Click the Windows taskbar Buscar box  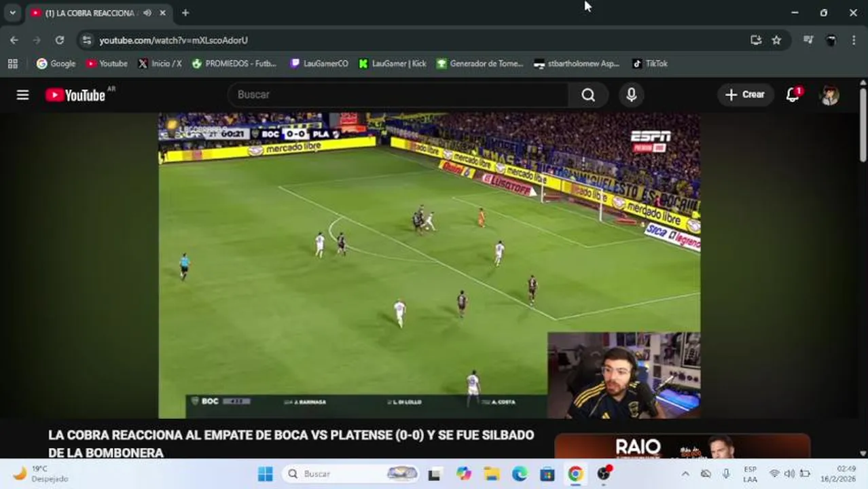click(x=351, y=474)
